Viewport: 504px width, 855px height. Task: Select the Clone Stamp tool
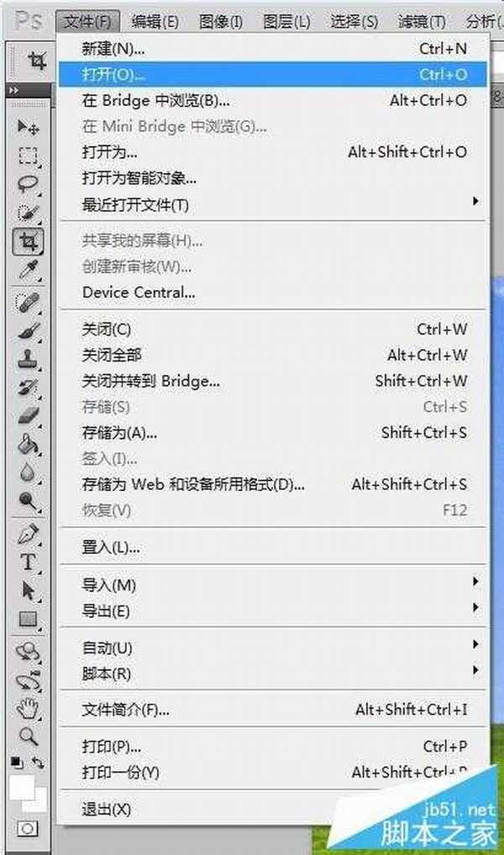[x=29, y=356]
